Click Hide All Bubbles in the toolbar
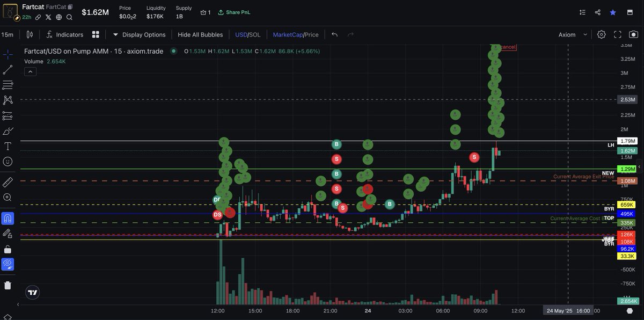Image resolution: width=644 pixels, height=320 pixels. [x=200, y=34]
